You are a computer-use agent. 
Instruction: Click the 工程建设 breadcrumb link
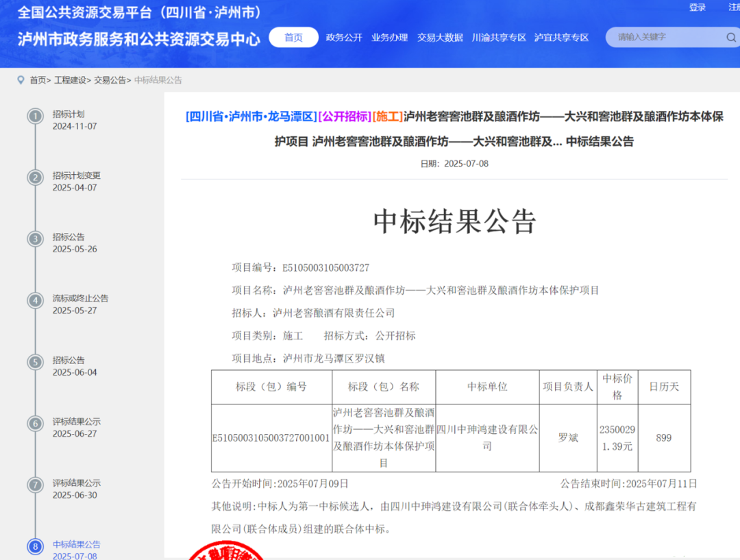71,80
